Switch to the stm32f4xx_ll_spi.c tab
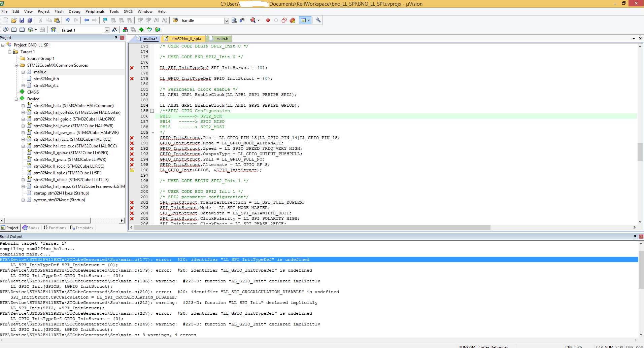This screenshot has width=644, height=348. point(186,39)
